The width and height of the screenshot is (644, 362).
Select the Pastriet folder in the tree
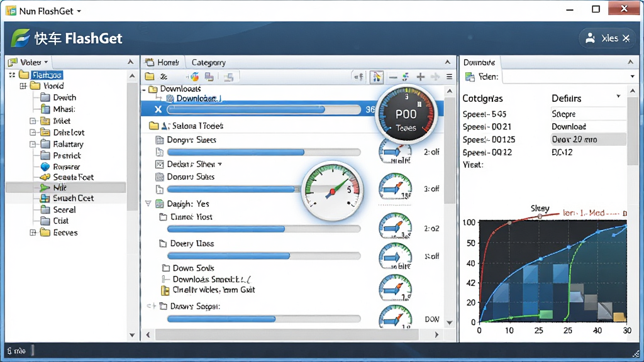67,156
